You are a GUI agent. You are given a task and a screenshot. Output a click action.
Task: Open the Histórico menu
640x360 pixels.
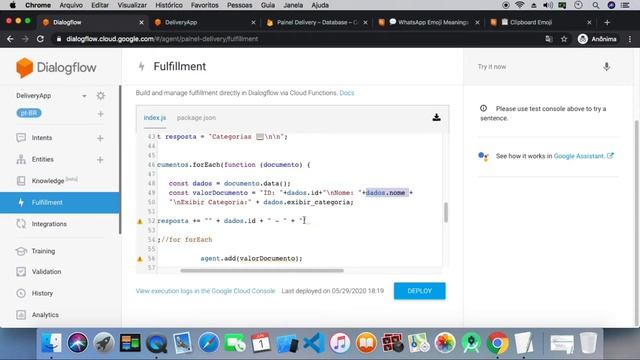[x=169, y=5]
